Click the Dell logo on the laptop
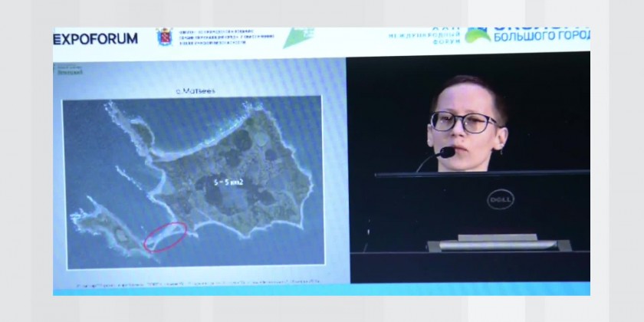This screenshot has height=322, width=644. (500, 200)
